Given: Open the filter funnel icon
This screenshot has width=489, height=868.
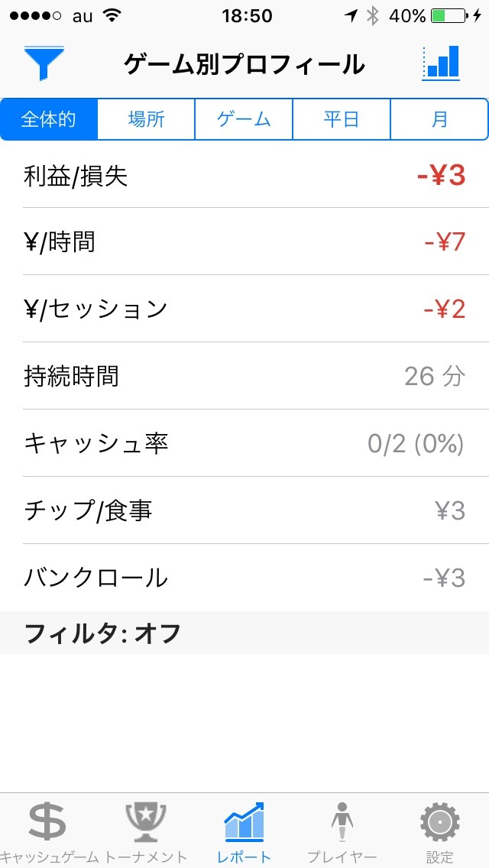Looking at the screenshot, I should (44, 63).
